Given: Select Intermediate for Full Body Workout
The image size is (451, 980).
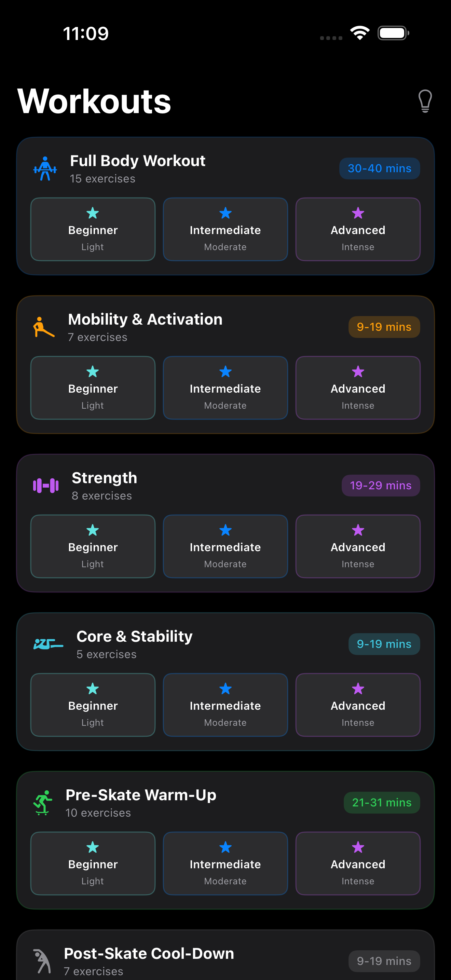Looking at the screenshot, I should (225, 229).
